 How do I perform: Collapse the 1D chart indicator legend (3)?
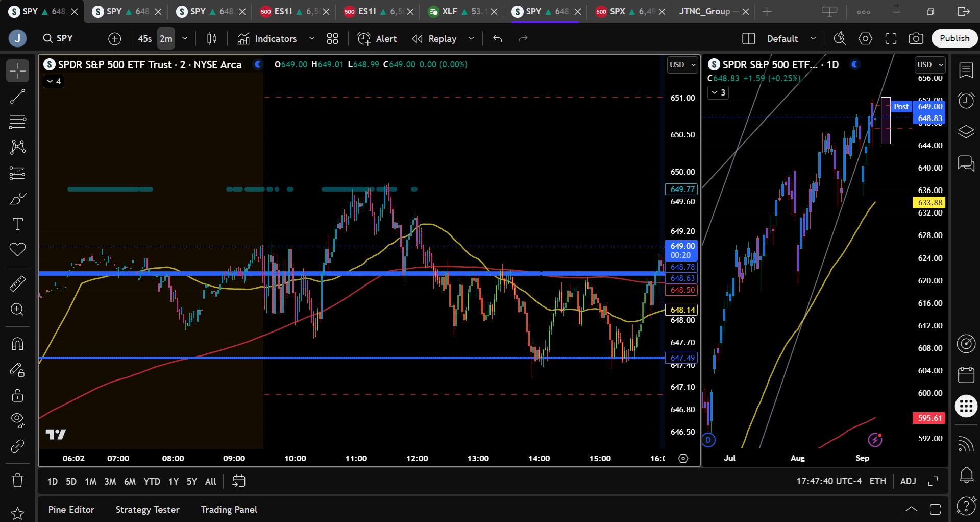click(x=718, y=92)
